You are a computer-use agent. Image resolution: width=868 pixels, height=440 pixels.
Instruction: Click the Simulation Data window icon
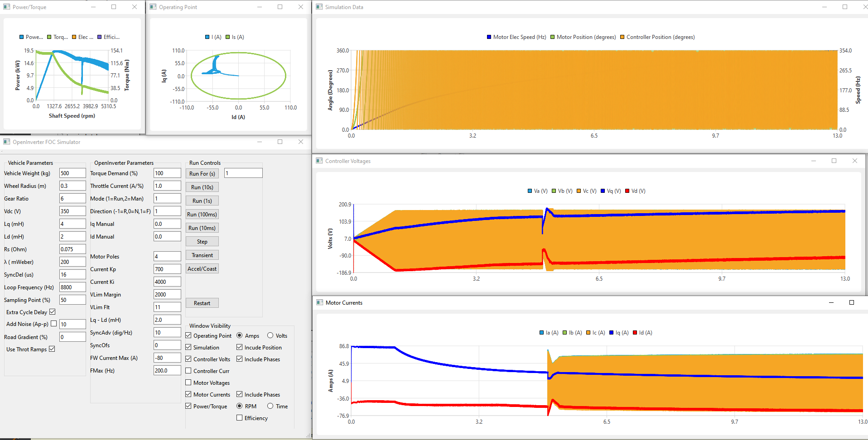pos(319,7)
